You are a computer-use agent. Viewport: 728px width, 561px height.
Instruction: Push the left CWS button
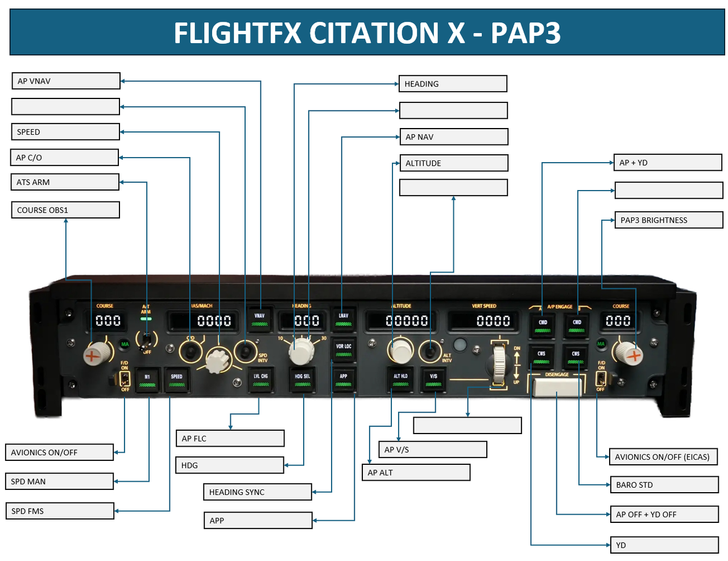(x=541, y=357)
